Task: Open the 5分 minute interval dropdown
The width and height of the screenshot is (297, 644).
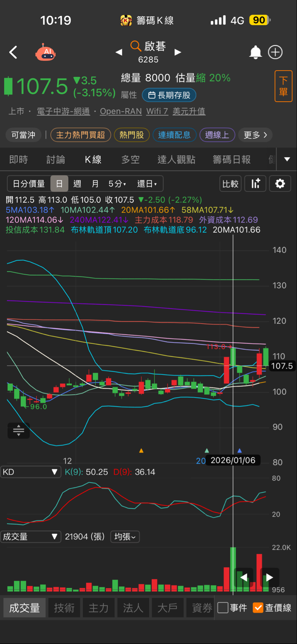Action: 117,184
